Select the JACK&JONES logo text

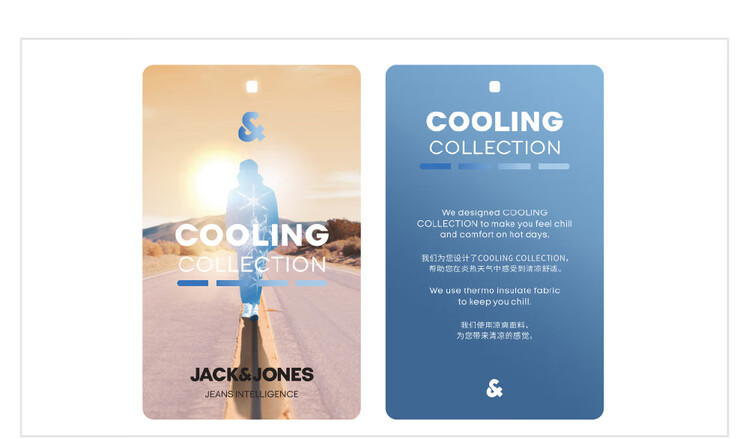(252, 375)
